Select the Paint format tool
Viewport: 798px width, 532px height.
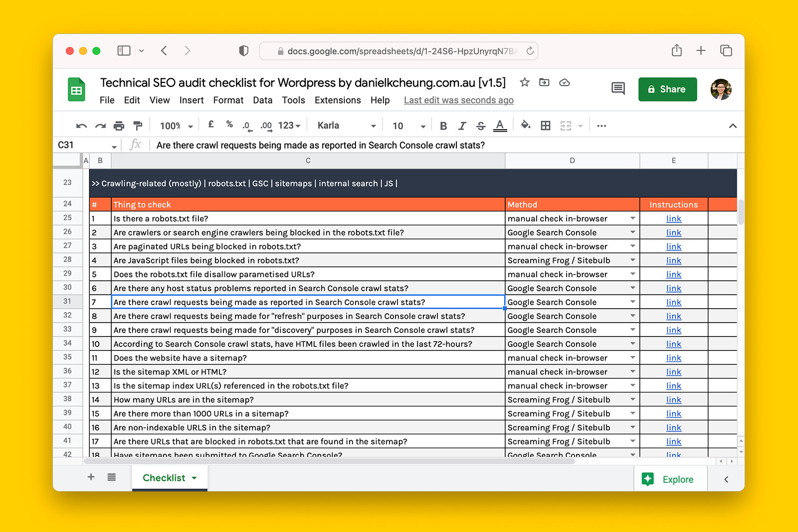click(138, 126)
